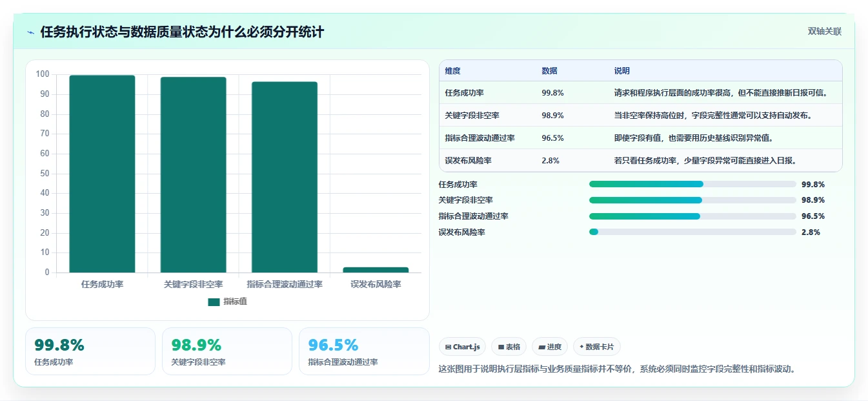Click the 98.9% 关键字段非空率 data card
Image resolution: width=868 pixels, height=401 pixels.
[227, 351]
